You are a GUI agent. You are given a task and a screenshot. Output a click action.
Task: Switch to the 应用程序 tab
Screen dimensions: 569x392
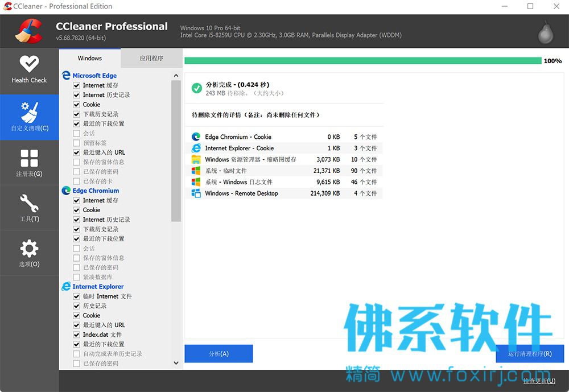pyautogui.click(x=151, y=58)
